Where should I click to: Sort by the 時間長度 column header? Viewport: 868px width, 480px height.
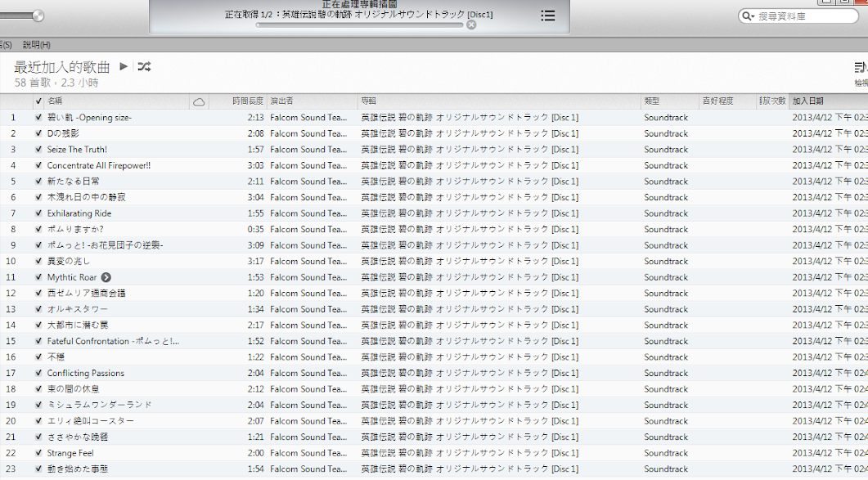(x=238, y=101)
